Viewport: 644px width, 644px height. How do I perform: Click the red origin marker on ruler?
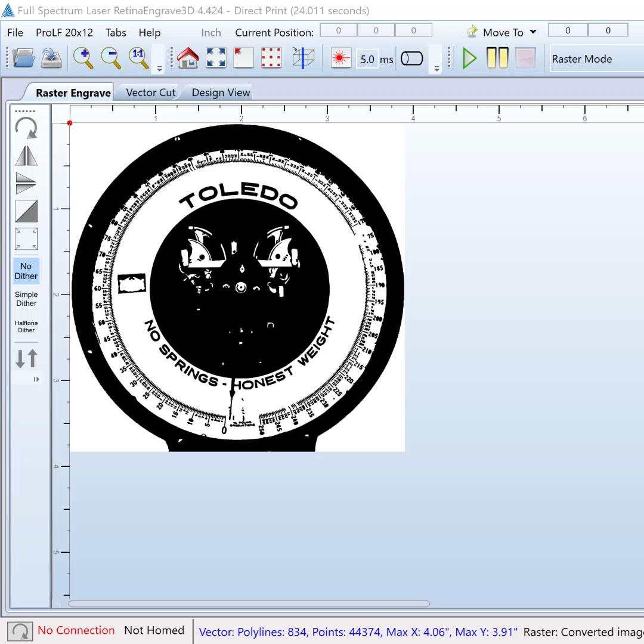coord(70,123)
